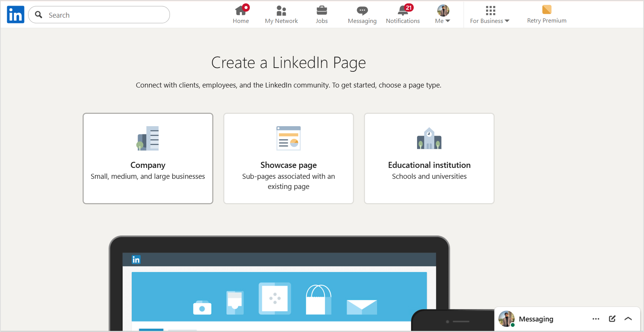The image size is (644, 332).
Task: Click the Retry Premium gold icon
Action: pos(547,9)
